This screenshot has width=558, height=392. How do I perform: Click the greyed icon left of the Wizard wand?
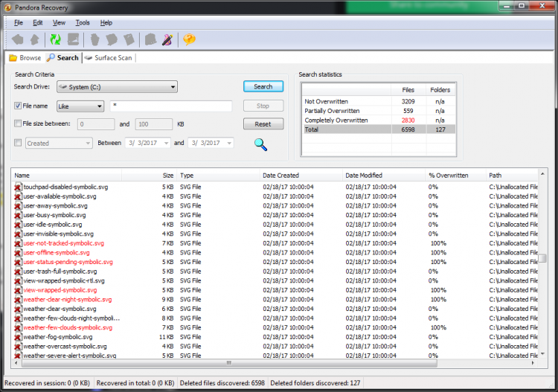tap(150, 39)
